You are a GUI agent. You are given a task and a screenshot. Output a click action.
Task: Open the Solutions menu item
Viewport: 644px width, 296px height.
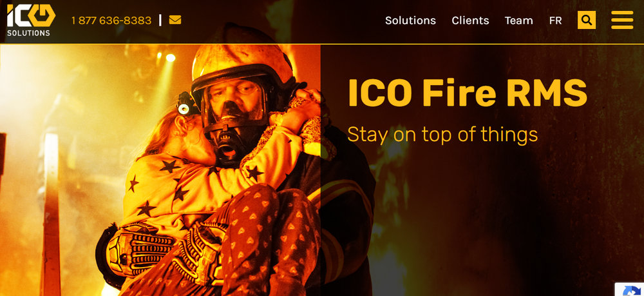(410, 21)
